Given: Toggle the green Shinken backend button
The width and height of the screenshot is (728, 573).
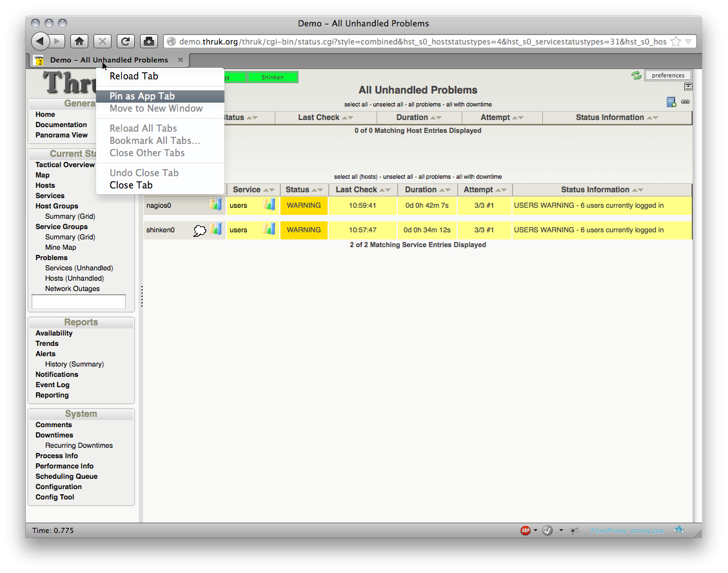Looking at the screenshot, I should click(272, 77).
